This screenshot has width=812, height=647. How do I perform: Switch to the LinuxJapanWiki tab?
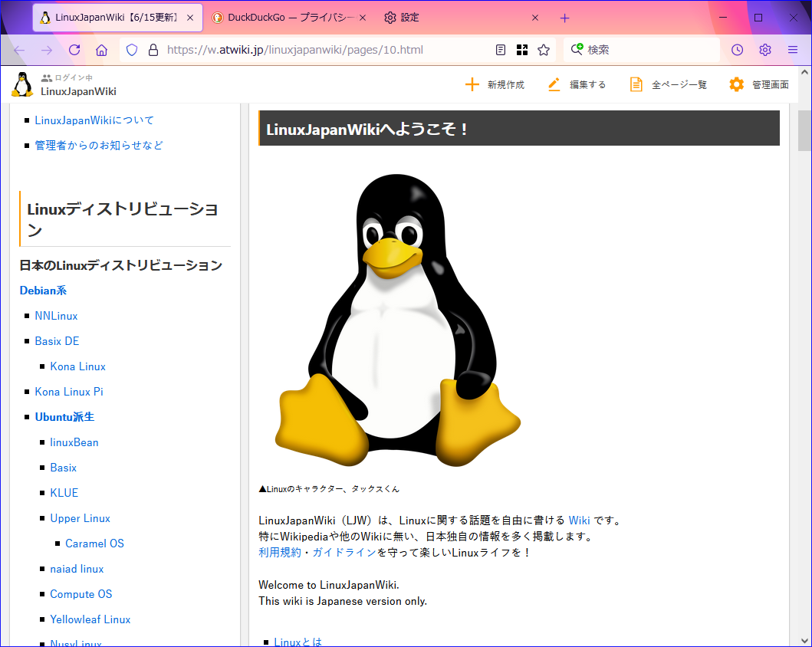tap(117, 18)
